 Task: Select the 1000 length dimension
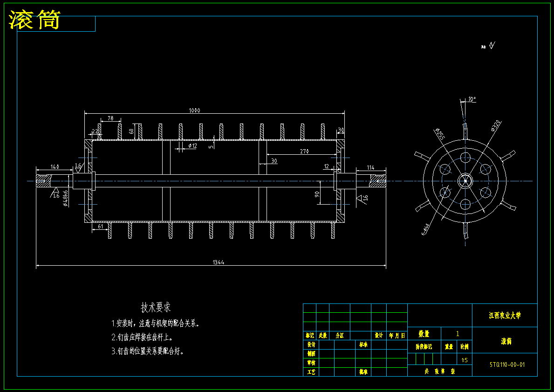coord(194,110)
